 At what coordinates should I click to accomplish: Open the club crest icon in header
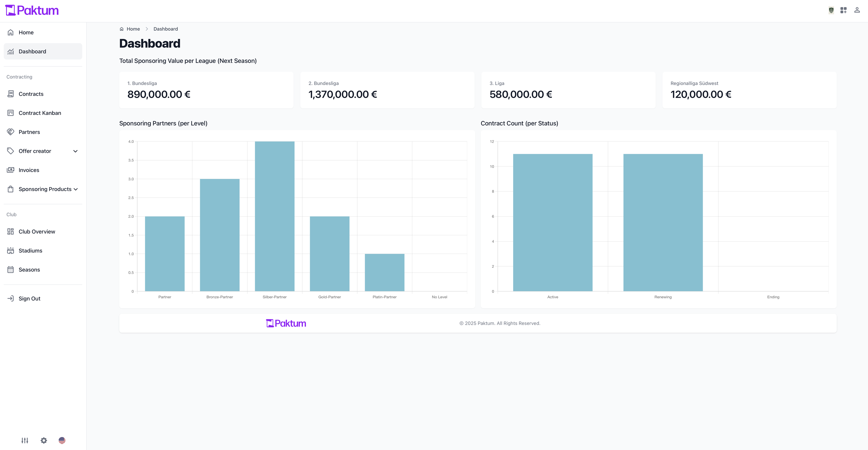831,10
